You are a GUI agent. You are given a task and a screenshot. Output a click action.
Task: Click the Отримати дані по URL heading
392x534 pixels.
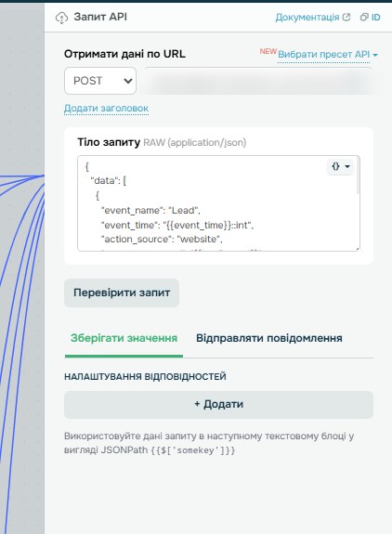124,54
